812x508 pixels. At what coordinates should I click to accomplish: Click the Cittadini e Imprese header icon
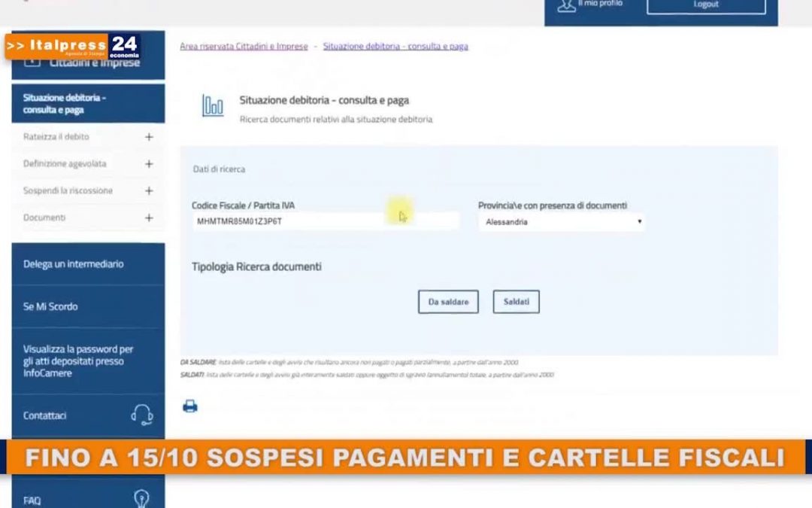(32, 62)
